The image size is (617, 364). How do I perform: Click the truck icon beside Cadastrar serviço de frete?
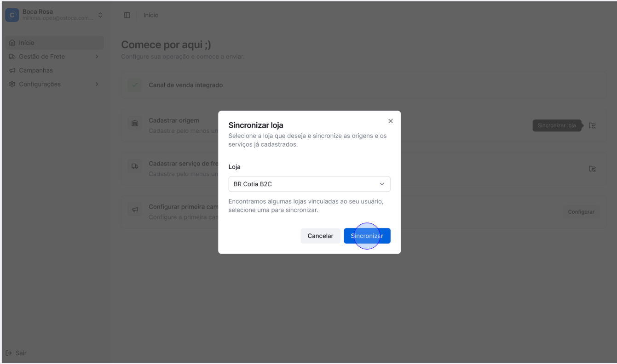point(135,166)
